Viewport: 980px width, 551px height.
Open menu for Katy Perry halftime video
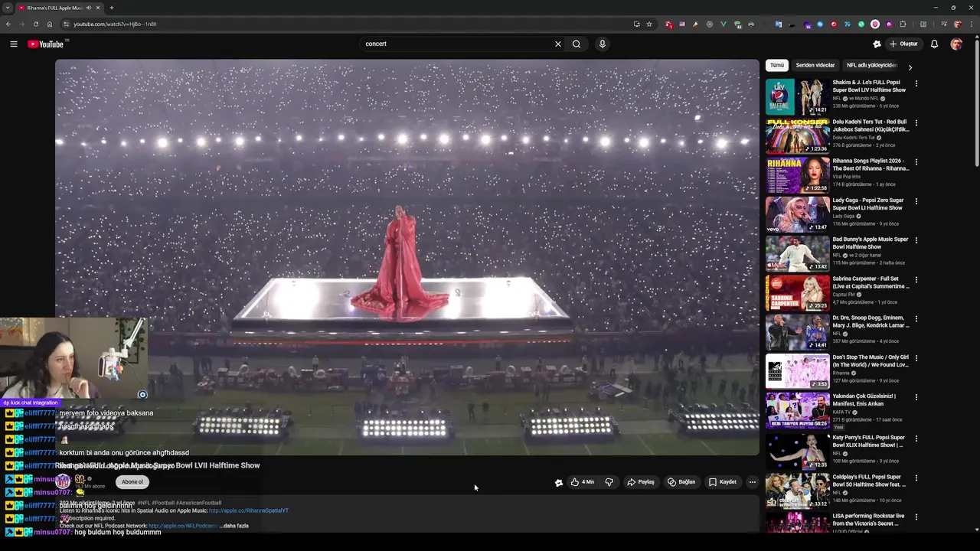tap(916, 439)
